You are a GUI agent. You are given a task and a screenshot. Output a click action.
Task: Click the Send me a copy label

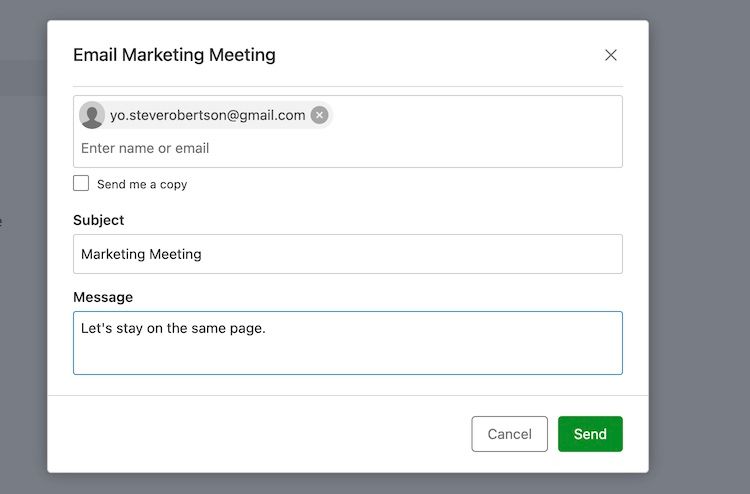(142, 184)
